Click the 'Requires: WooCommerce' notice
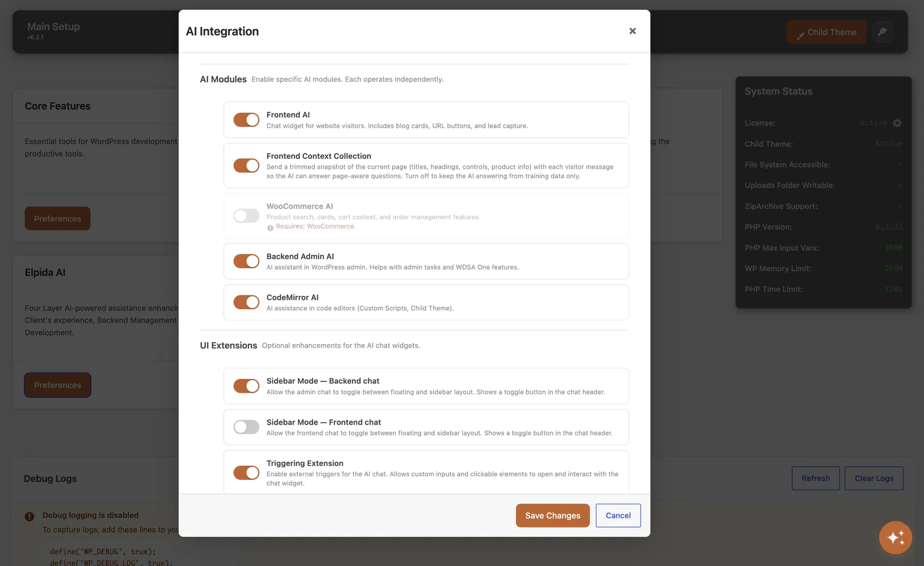Image resolution: width=924 pixels, height=566 pixels. click(315, 227)
